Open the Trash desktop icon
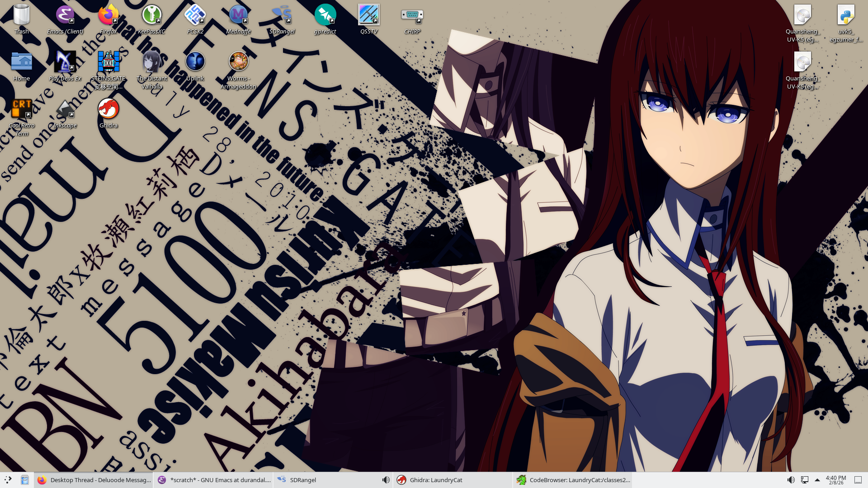Image resolution: width=868 pixels, height=488 pixels. (x=21, y=19)
